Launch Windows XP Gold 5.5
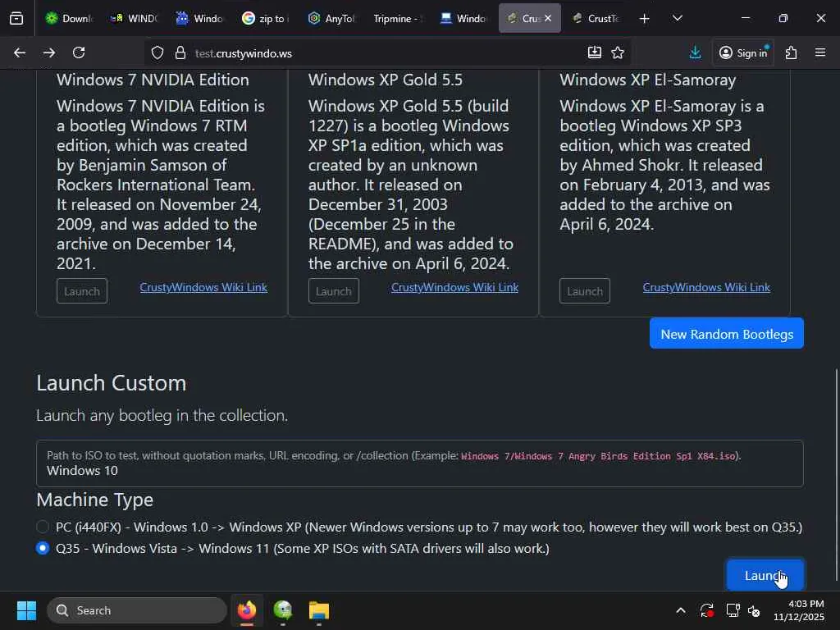Screen dimensions: 840x630 334,291
